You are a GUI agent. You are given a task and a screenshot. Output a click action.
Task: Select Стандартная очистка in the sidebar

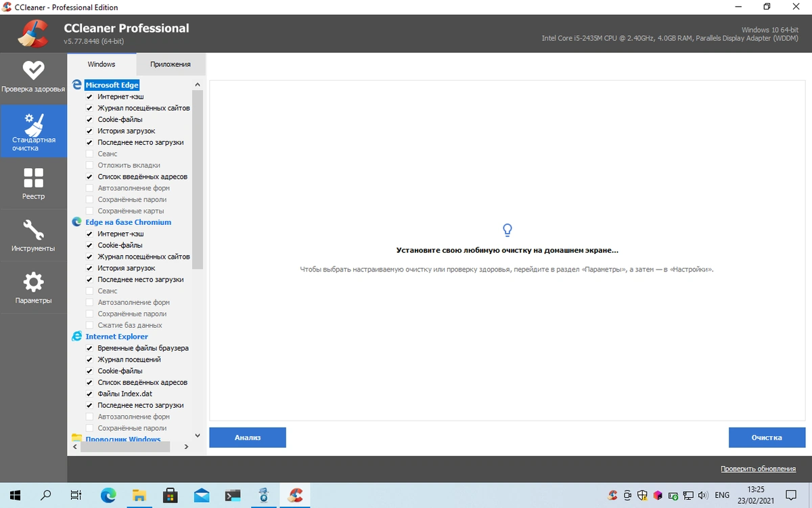pos(33,131)
